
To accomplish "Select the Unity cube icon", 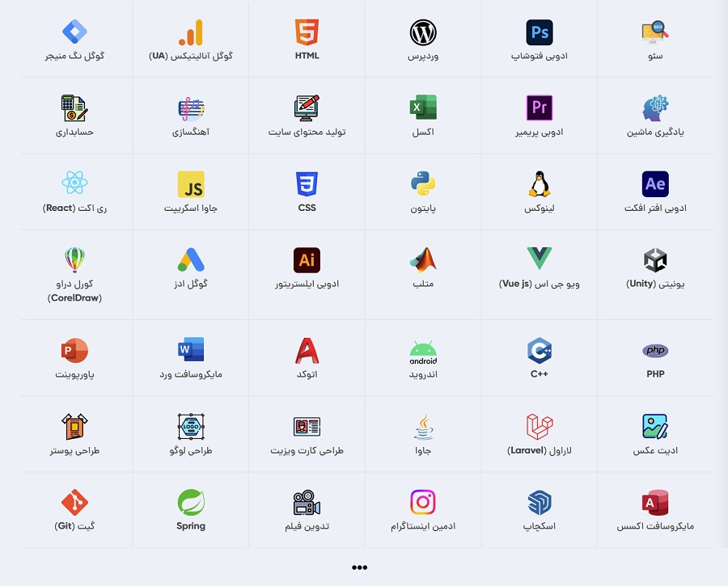I will click(x=655, y=259).
